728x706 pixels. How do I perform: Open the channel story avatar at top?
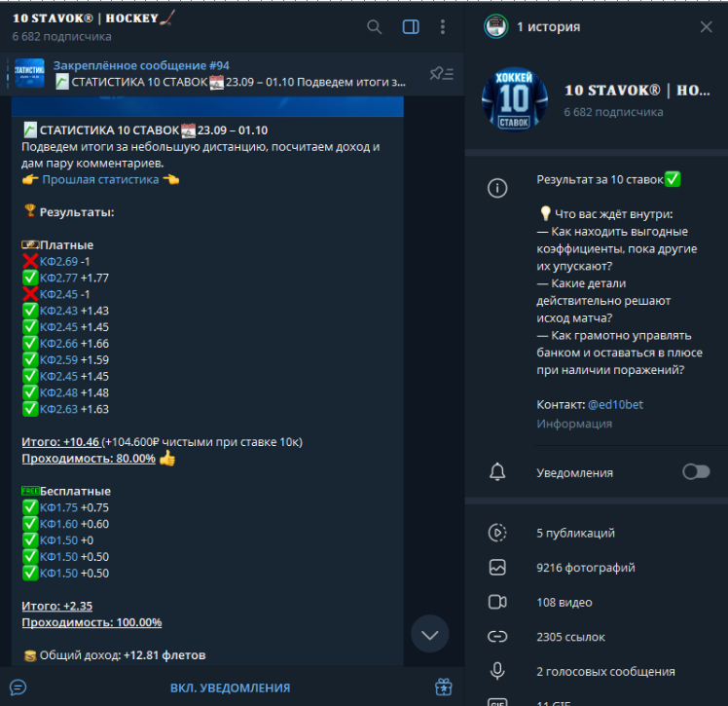coord(496,27)
